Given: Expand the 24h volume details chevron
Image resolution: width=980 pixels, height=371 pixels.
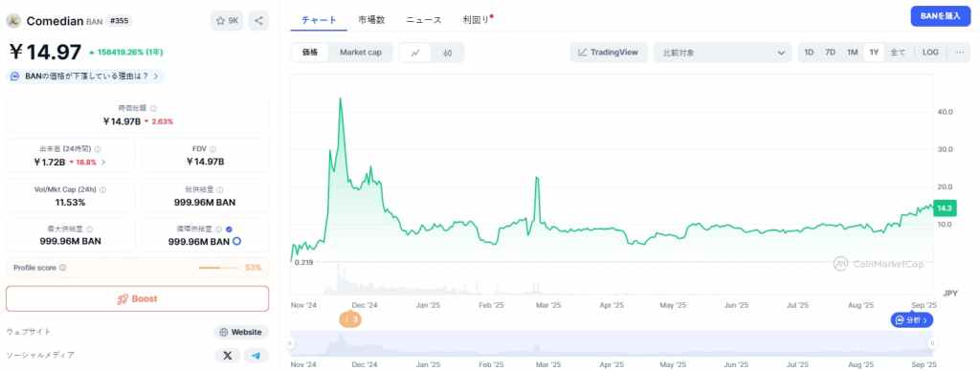Looking at the screenshot, I should coord(103,163).
